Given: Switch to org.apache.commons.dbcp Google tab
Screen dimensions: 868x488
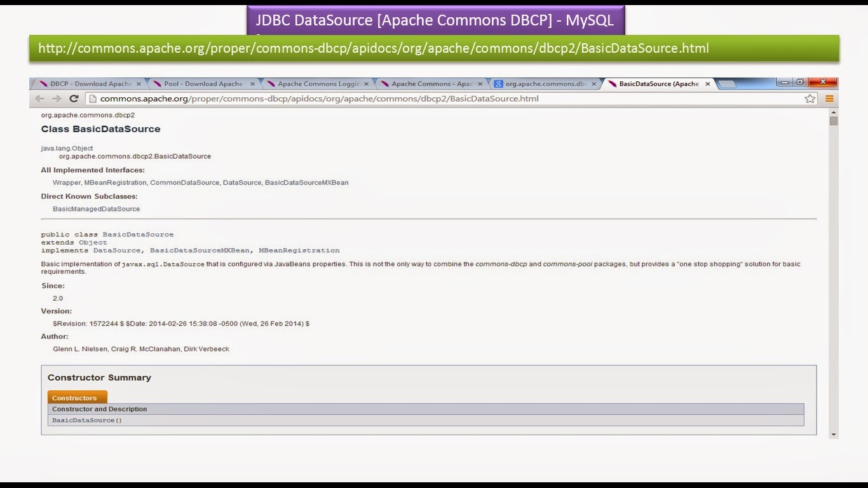Looking at the screenshot, I should [543, 84].
